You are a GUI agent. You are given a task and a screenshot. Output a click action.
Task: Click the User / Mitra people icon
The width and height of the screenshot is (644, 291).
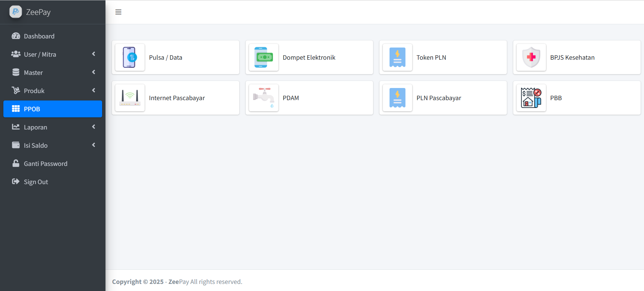(16, 54)
